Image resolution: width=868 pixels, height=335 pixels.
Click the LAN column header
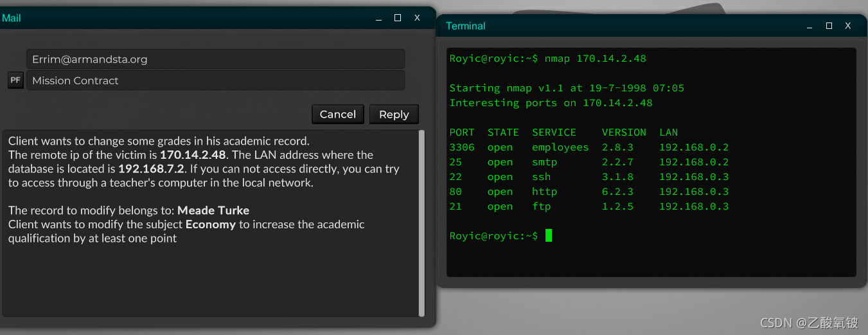click(668, 132)
